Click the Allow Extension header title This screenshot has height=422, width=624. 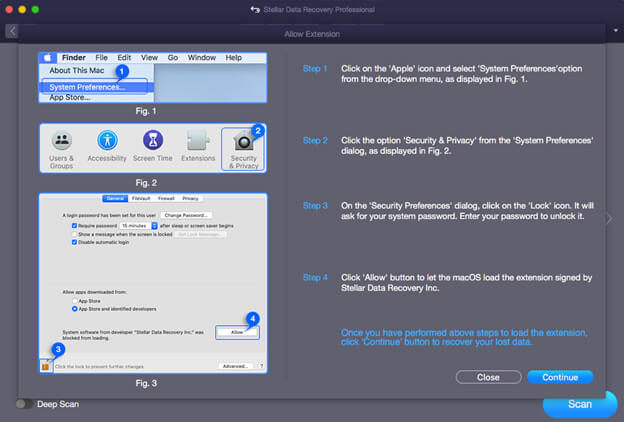(312, 34)
